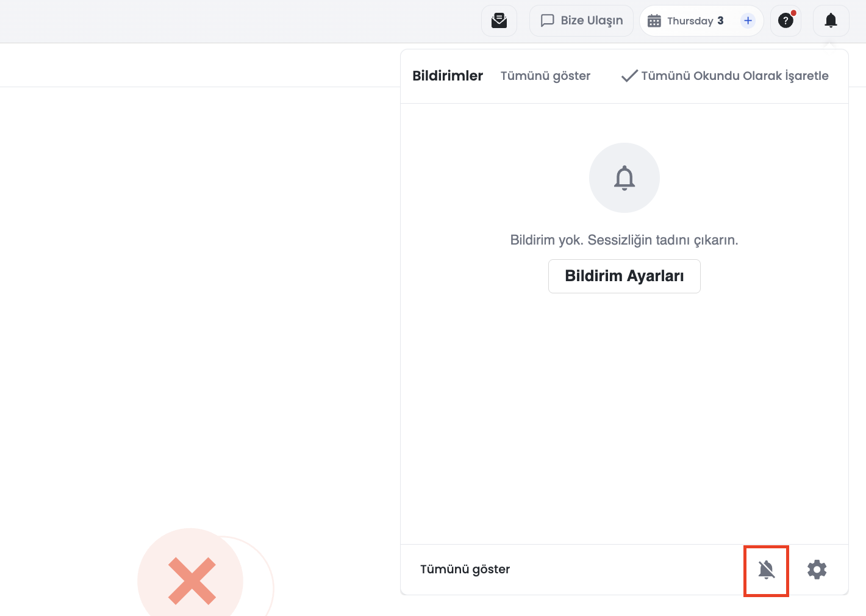
Task: Click the Bildirim Ayarları button
Action: click(x=624, y=276)
